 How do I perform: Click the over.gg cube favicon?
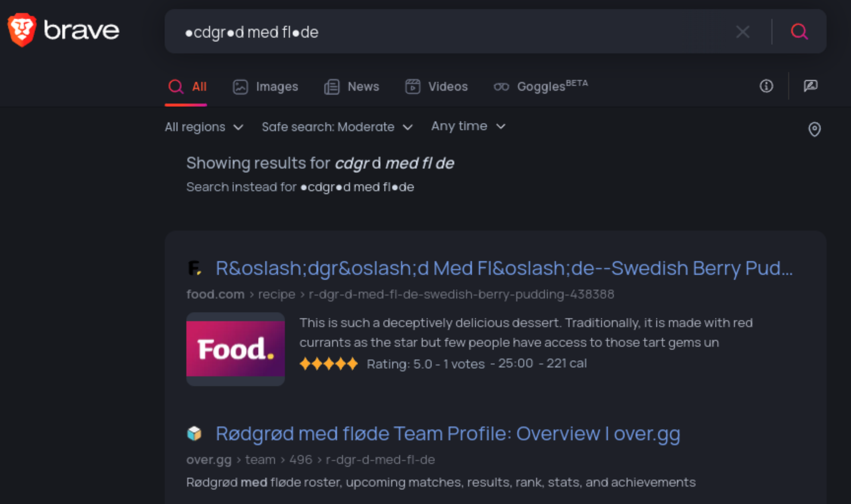click(194, 433)
